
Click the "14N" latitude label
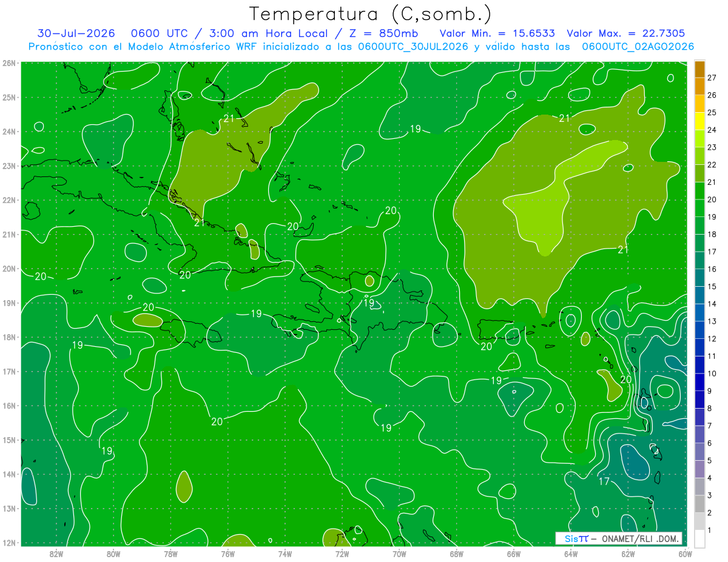[x=9, y=474]
